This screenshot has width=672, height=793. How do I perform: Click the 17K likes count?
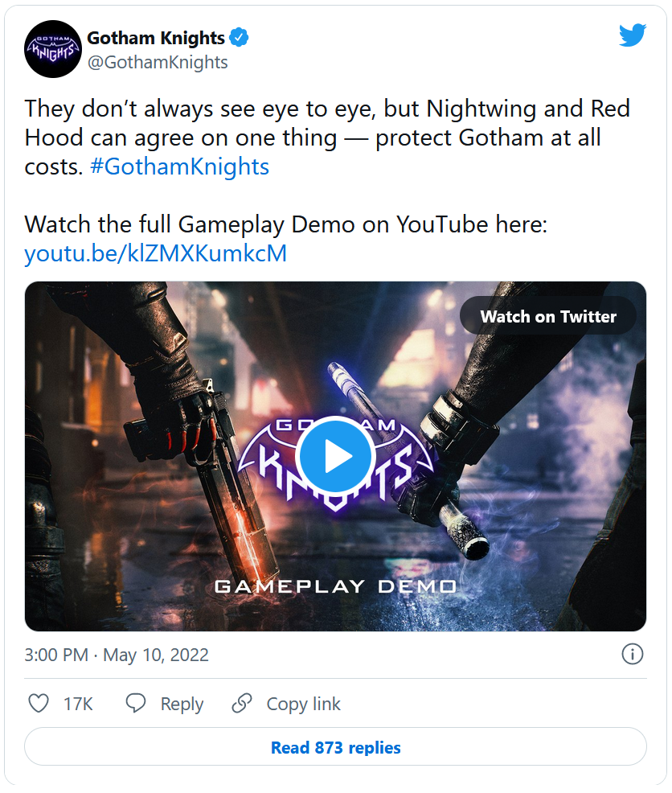pos(78,704)
